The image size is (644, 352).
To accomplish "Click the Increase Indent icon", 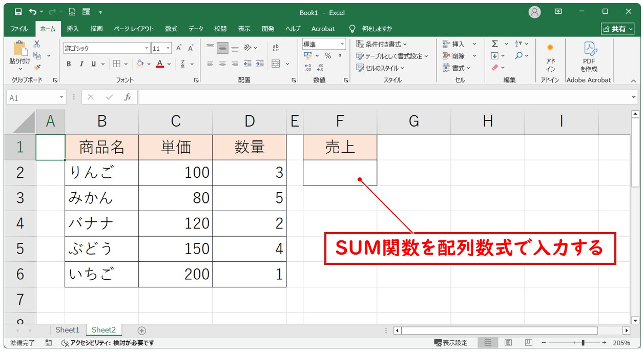I will pos(260,64).
